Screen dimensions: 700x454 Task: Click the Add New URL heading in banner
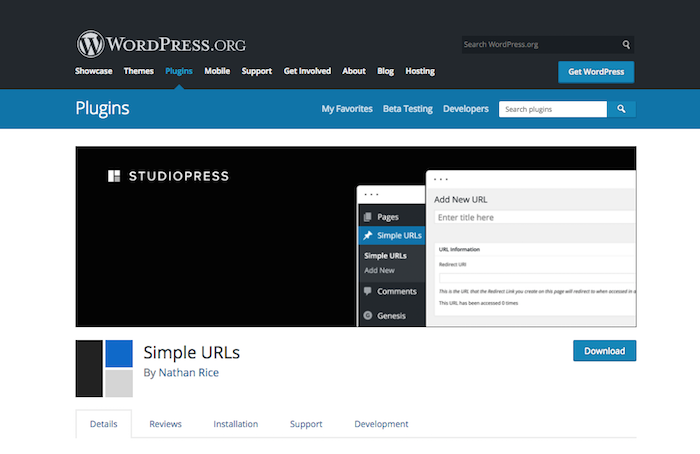461,200
